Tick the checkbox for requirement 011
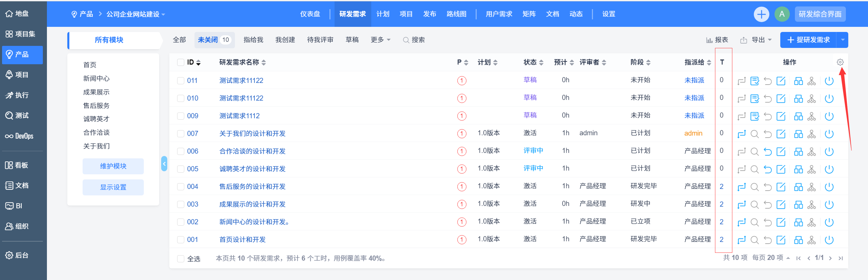This screenshot has width=868, height=280. (181, 81)
